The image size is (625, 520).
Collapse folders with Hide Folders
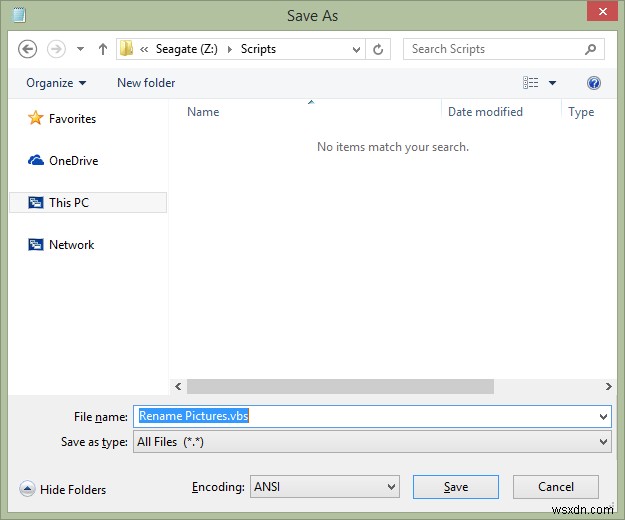pos(63,489)
